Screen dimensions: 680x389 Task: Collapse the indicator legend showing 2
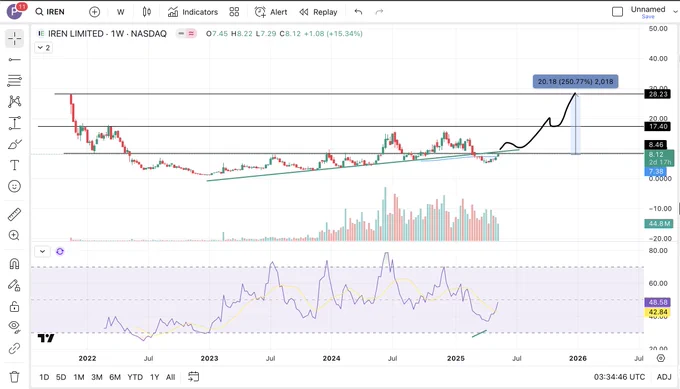point(43,48)
